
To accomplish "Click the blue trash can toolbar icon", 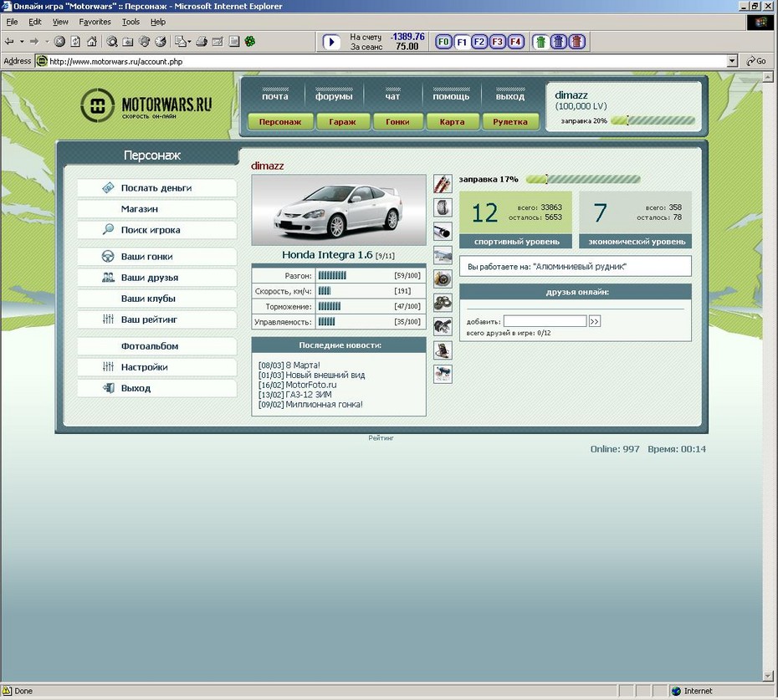I will (559, 42).
